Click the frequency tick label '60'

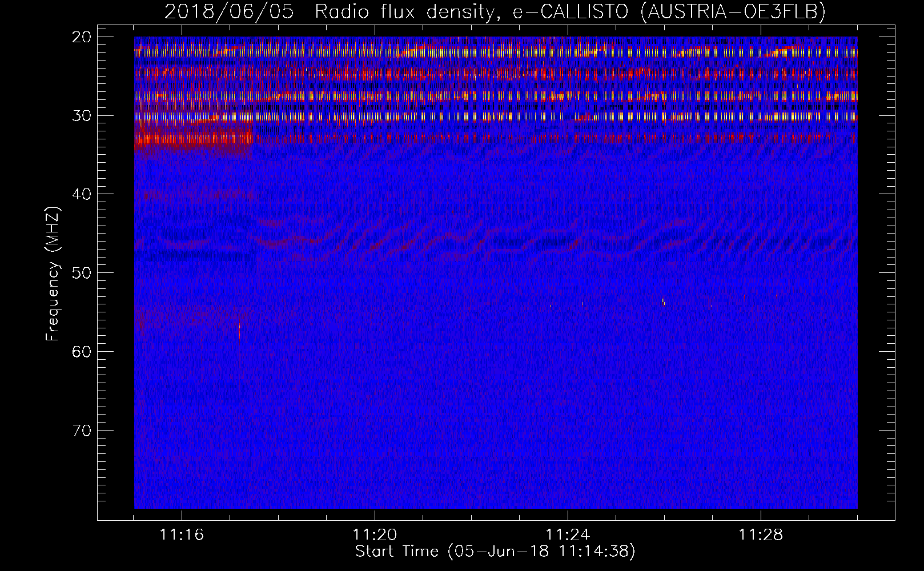pyautogui.click(x=82, y=351)
